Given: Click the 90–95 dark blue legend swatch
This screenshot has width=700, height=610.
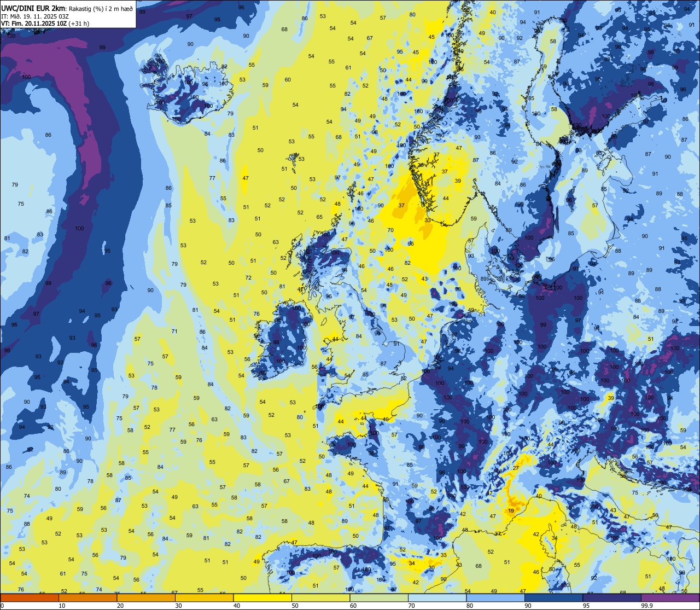Looking at the screenshot, I should point(553,597).
